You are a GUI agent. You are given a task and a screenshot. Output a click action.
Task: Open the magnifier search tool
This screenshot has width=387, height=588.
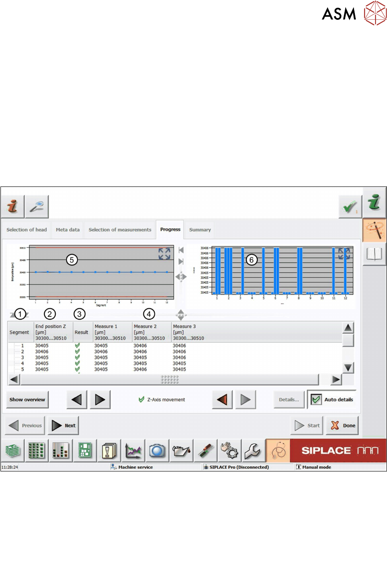tap(37, 207)
